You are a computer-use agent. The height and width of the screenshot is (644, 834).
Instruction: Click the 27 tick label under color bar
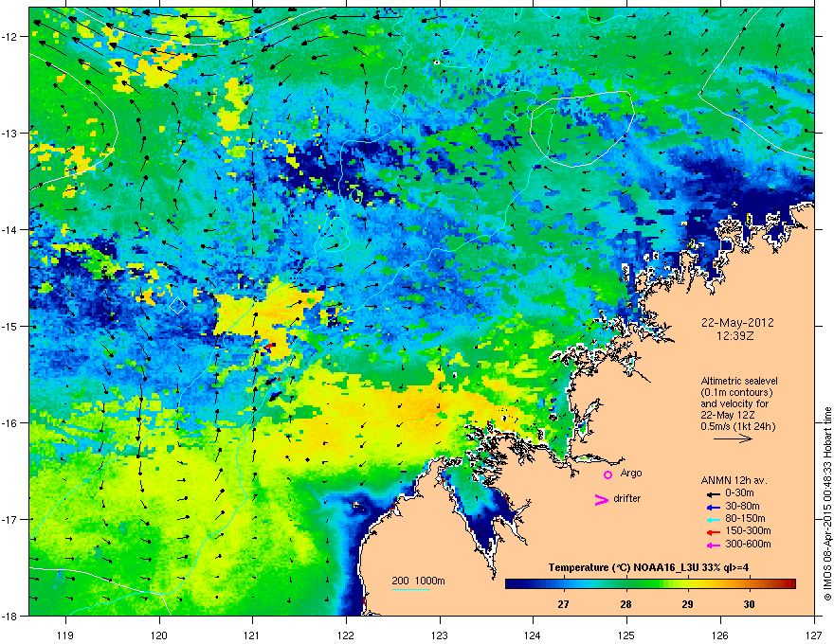point(563,604)
